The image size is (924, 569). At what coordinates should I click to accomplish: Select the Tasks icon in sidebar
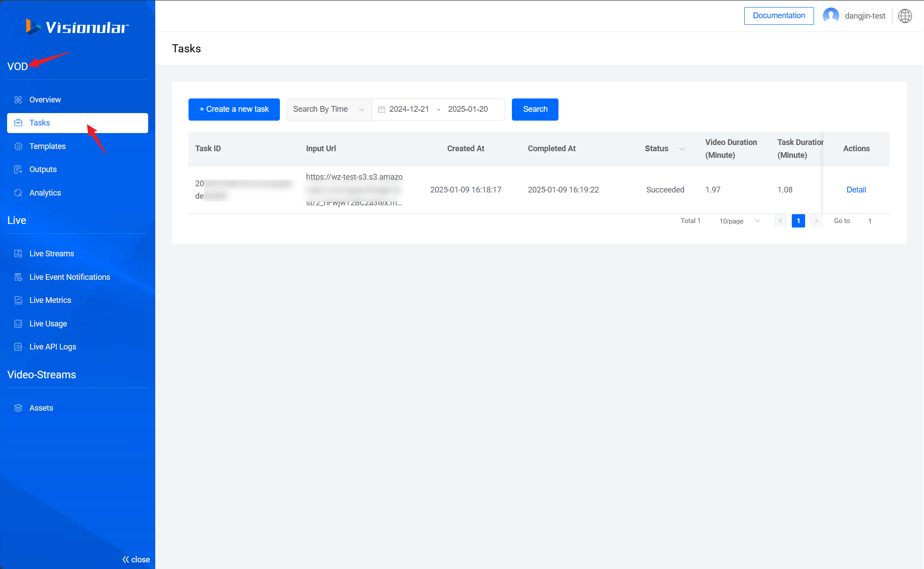click(x=18, y=123)
